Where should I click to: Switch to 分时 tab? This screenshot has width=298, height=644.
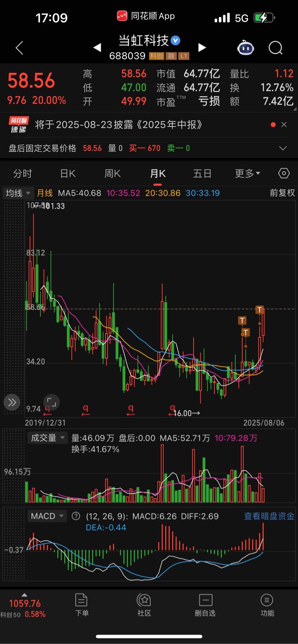(23, 173)
